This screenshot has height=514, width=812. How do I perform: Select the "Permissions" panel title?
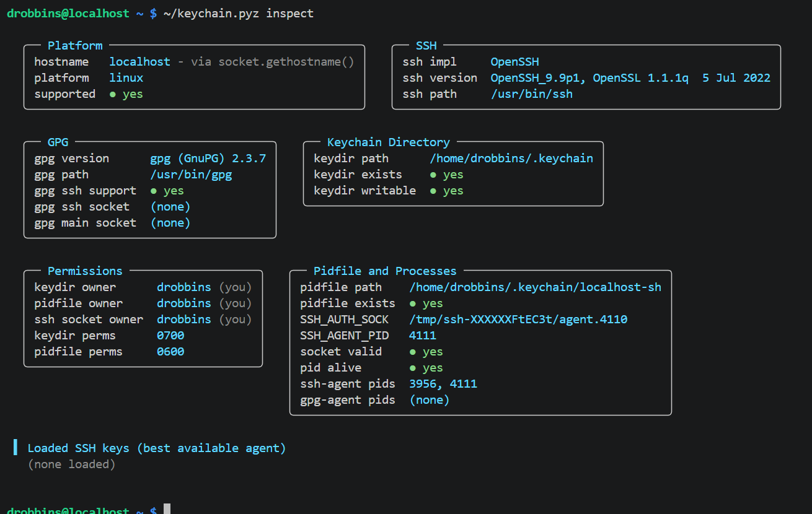[x=85, y=271]
